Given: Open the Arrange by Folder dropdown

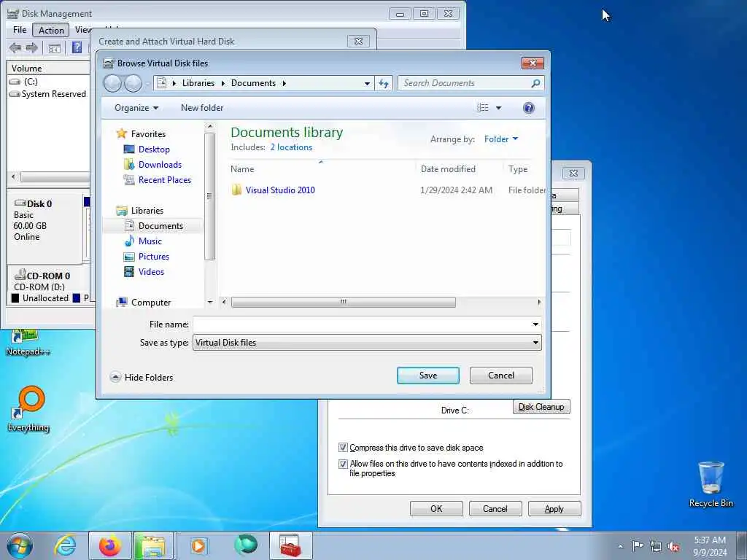Looking at the screenshot, I should (x=500, y=139).
